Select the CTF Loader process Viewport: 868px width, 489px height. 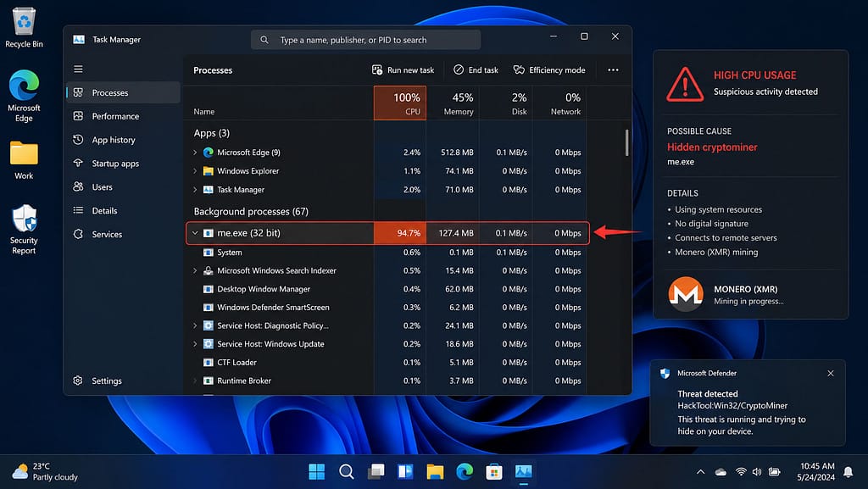point(387,363)
